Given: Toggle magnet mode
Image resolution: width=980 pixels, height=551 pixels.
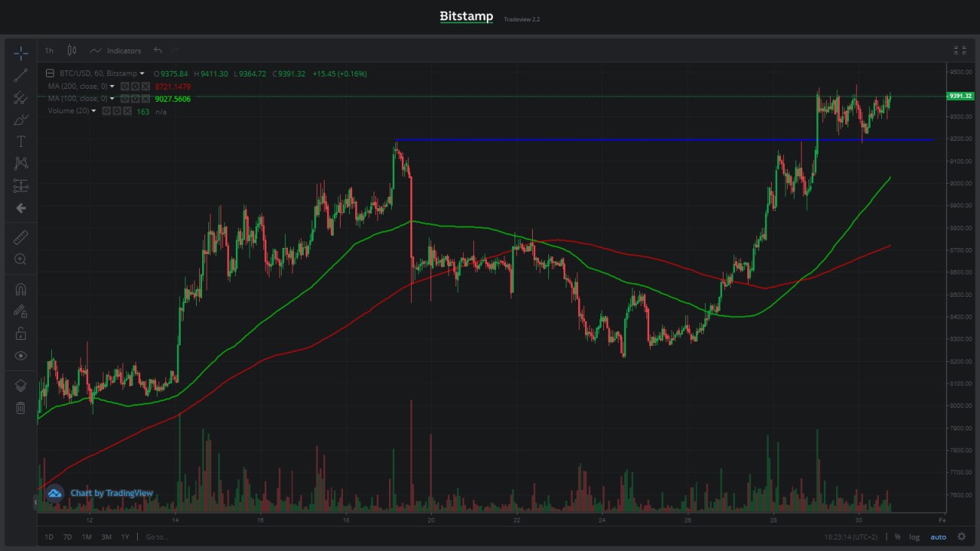Looking at the screenshot, I should (21, 289).
